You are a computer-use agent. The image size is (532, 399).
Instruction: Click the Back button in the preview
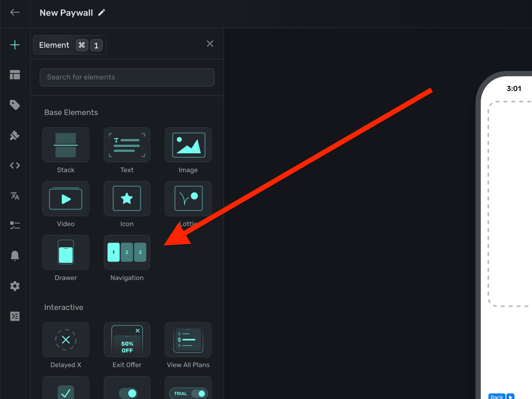click(497, 396)
